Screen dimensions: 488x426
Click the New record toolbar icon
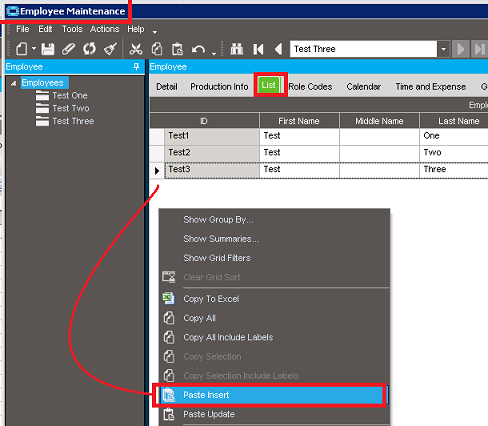point(22,49)
